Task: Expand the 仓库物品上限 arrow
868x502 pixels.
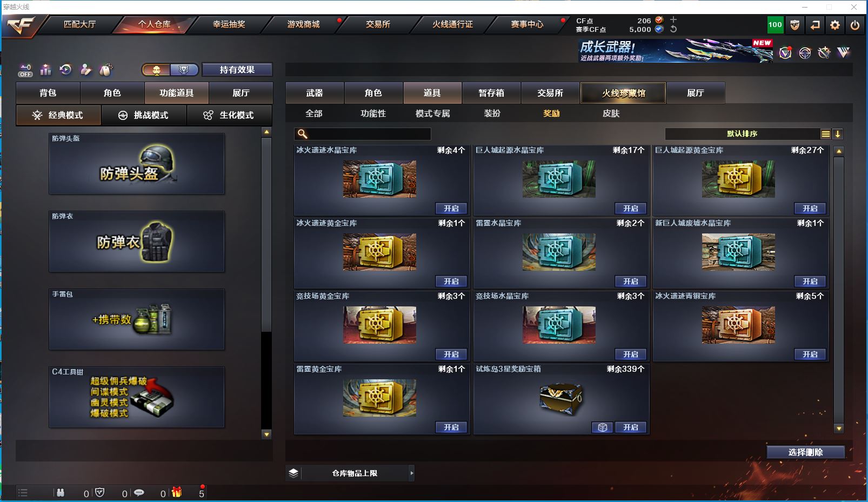Action: coord(411,473)
